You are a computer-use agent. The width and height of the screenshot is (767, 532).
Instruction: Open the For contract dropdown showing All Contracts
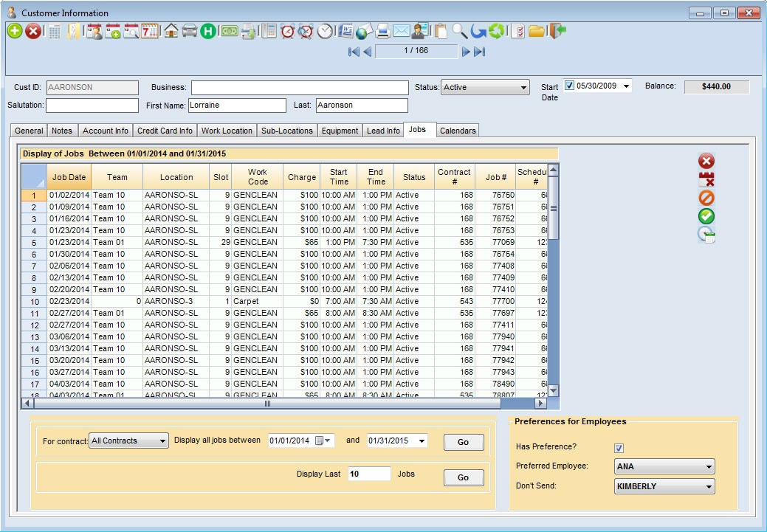[128, 441]
